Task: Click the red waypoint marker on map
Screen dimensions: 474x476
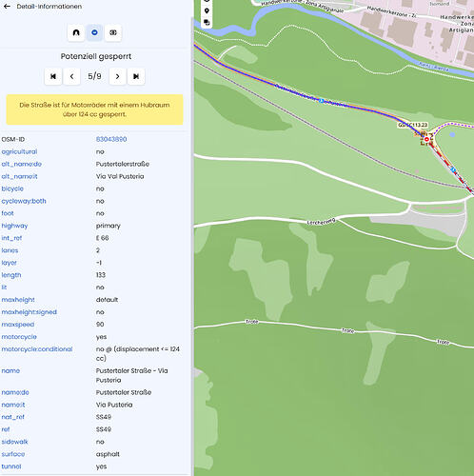Action: click(426, 139)
